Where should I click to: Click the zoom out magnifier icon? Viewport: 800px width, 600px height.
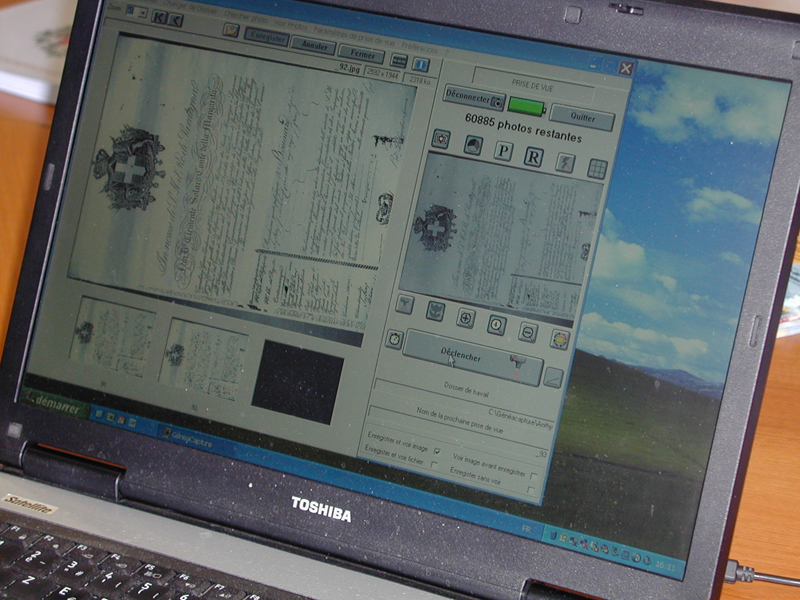(x=528, y=332)
